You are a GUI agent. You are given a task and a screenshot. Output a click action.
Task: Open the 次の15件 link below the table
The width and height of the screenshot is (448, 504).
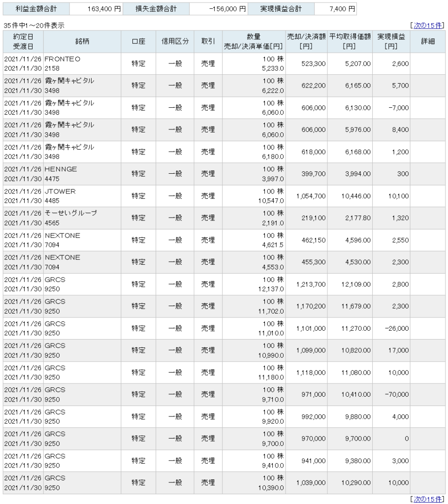(428, 499)
